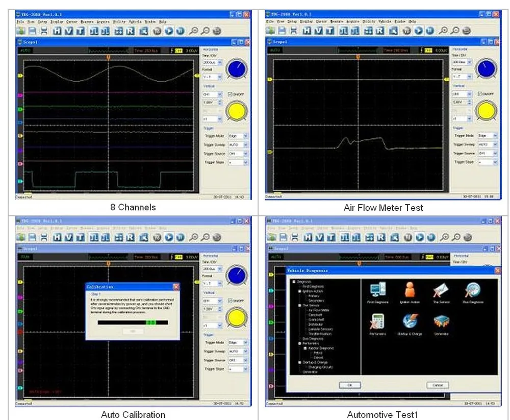Select Crankshaft tree item in Vehicle Diagnosis
Screen dimensions: 510x420
click(316, 320)
